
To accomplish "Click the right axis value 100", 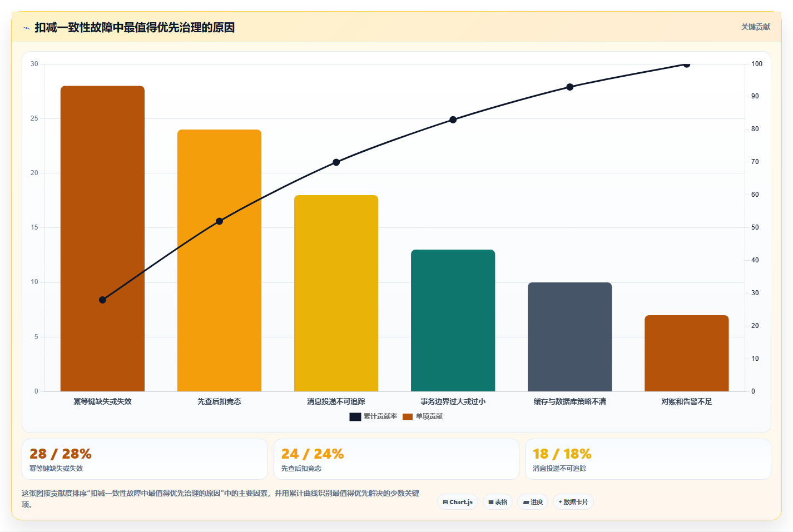I will [x=757, y=64].
